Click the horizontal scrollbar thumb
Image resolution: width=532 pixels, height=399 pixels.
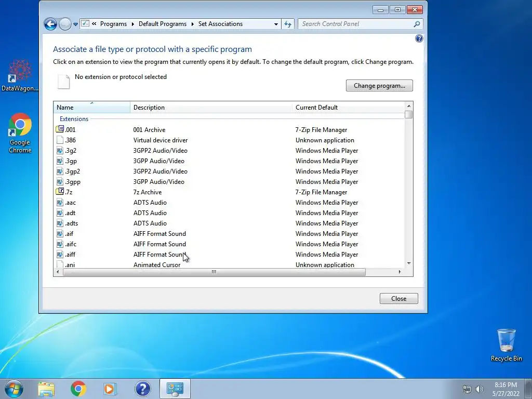point(214,272)
